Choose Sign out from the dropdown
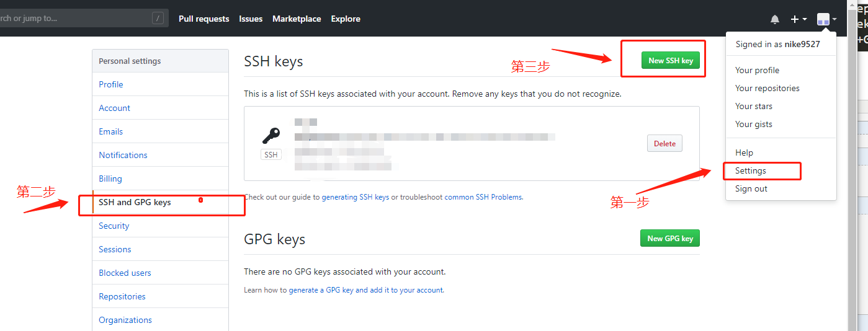868x331 pixels. point(751,188)
